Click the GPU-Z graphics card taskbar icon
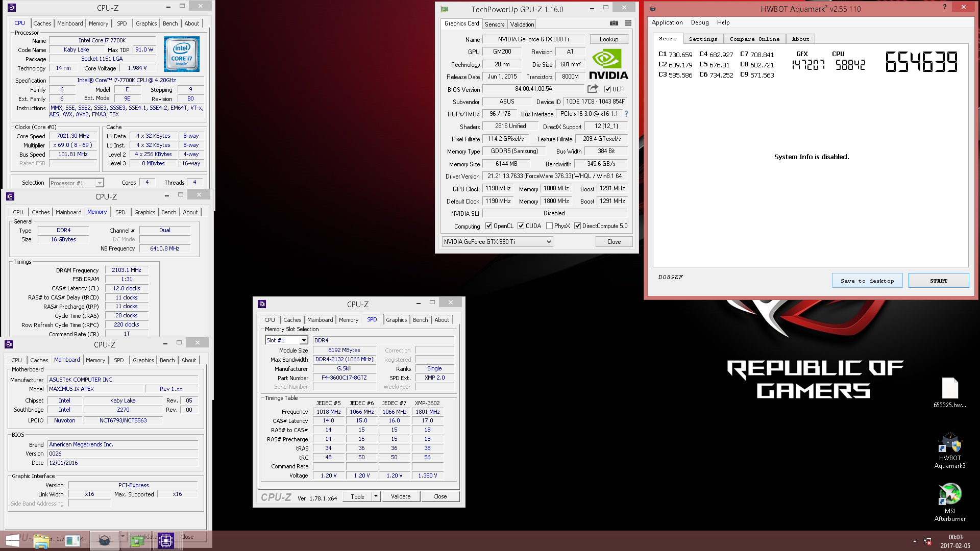 click(136, 541)
